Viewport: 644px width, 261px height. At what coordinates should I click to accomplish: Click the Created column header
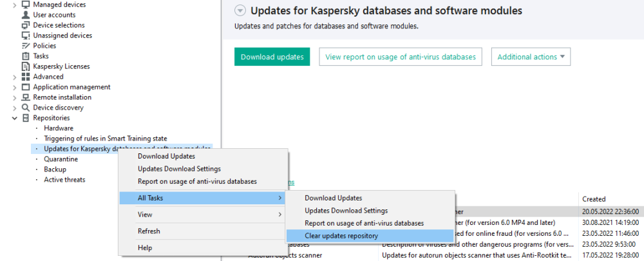click(x=593, y=199)
